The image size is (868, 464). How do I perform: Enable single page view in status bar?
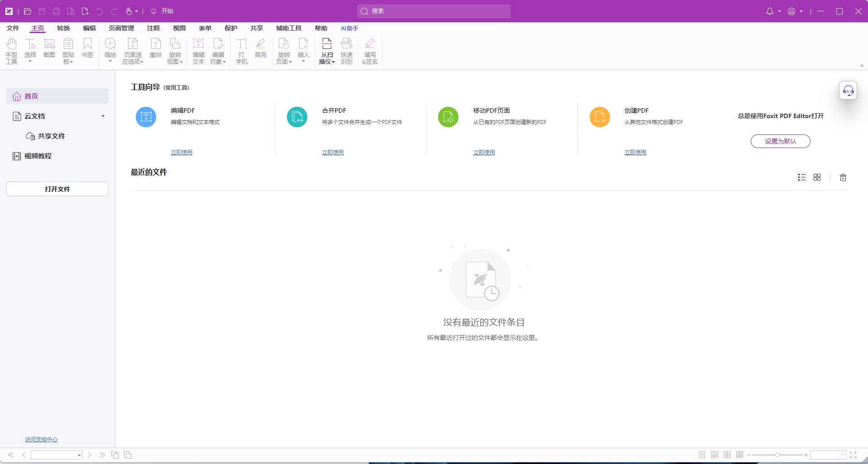702,455
